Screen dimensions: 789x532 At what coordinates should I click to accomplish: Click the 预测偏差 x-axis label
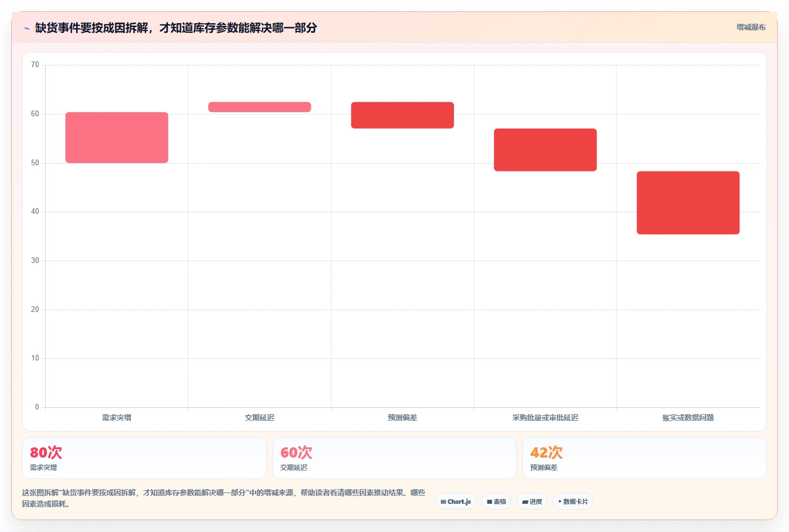pos(402,417)
